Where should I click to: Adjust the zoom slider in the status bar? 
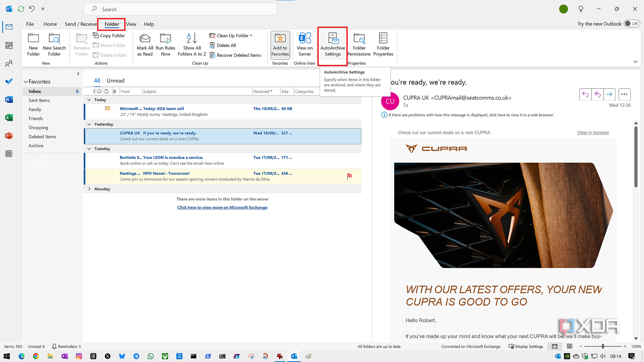point(603,346)
